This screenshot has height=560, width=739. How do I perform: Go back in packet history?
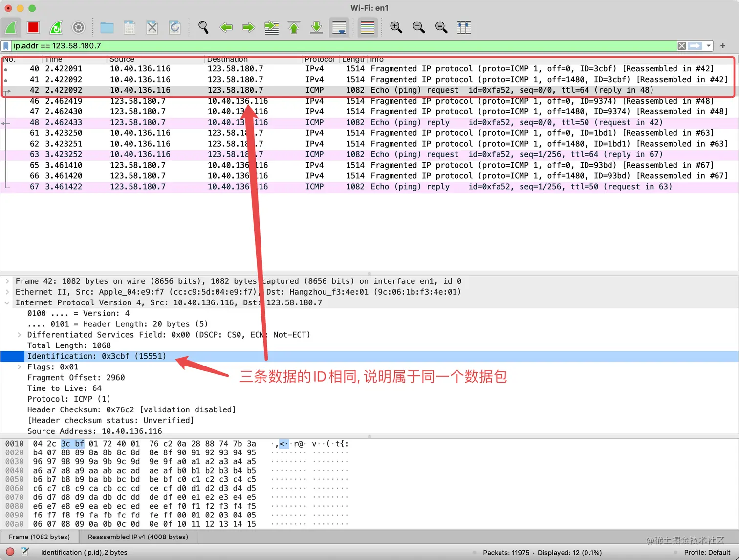[226, 27]
